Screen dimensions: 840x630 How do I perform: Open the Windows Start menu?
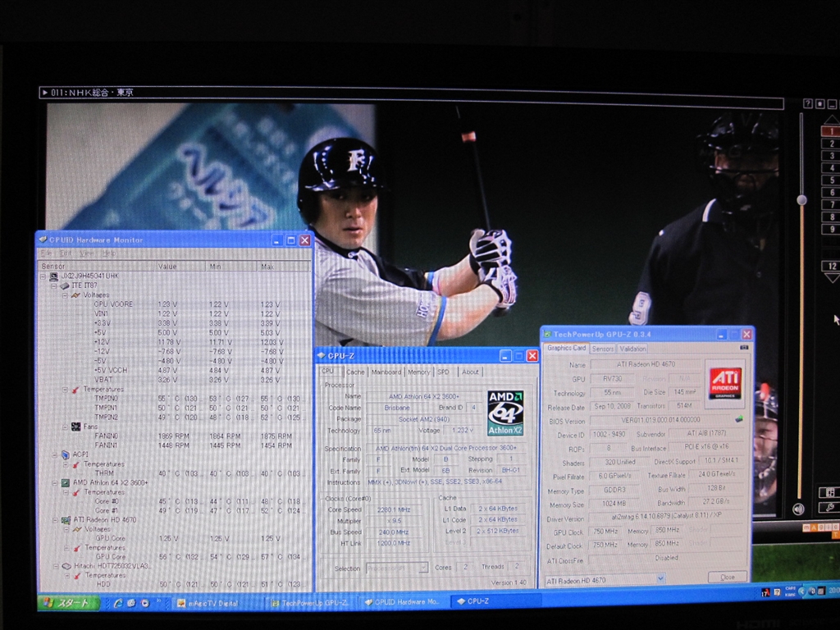click(70, 603)
